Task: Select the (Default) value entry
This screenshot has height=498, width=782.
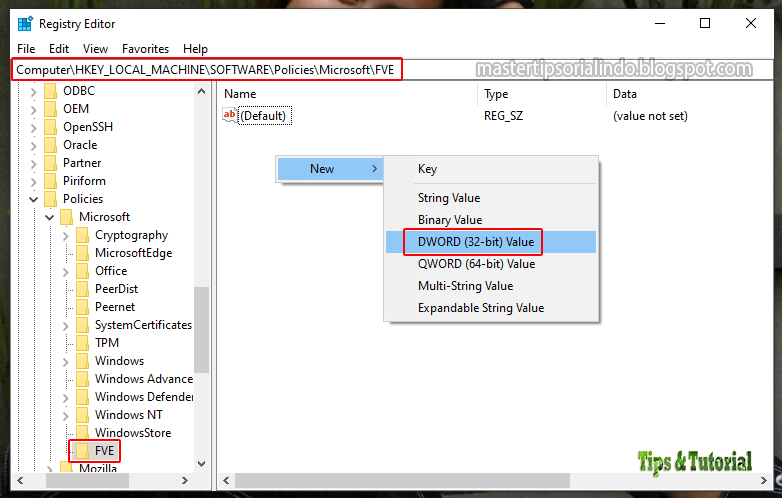Action: pyautogui.click(x=263, y=116)
